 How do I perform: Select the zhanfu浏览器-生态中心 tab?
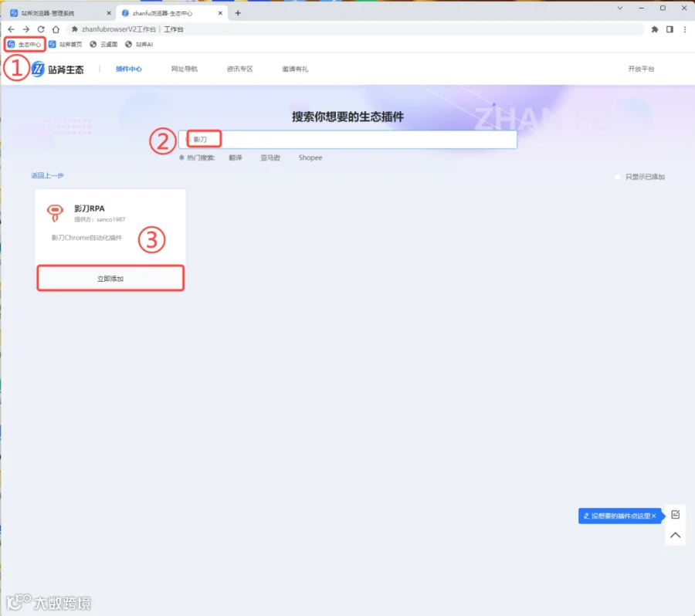coord(172,13)
